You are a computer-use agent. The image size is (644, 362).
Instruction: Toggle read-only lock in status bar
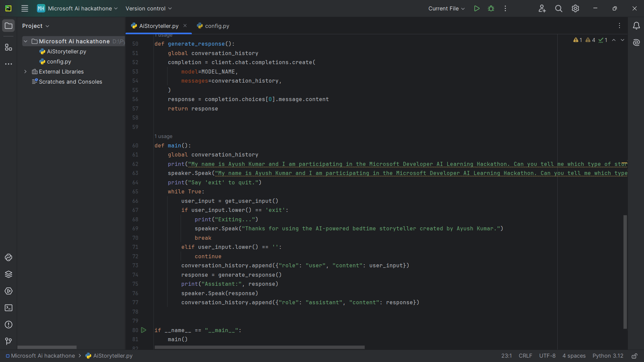(634, 356)
